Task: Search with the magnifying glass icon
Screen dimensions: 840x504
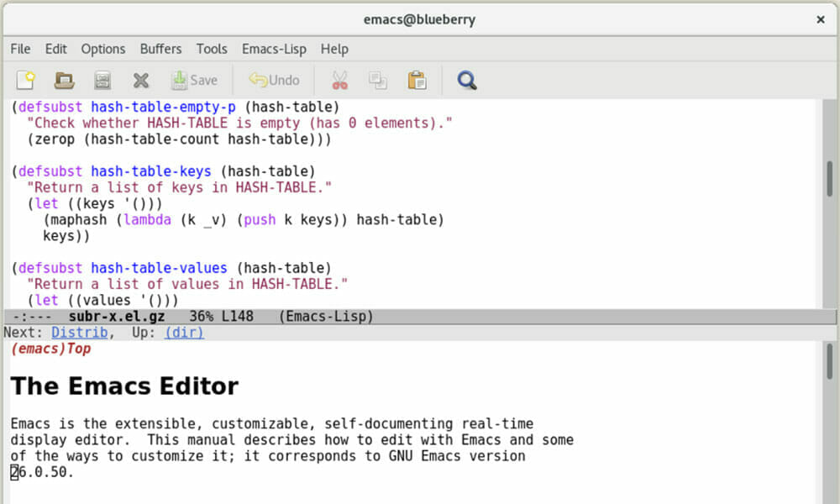Action: click(467, 81)
